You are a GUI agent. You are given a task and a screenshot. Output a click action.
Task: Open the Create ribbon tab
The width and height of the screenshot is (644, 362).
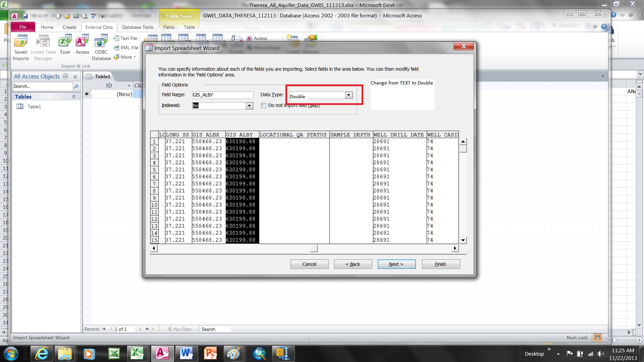coord(69,27)
